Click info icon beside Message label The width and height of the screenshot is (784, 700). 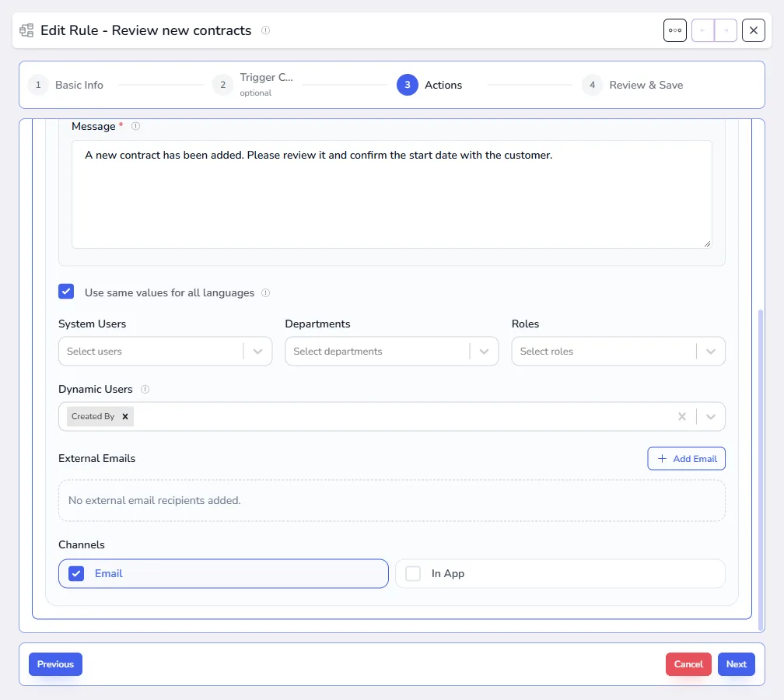[x=135, y=126]
